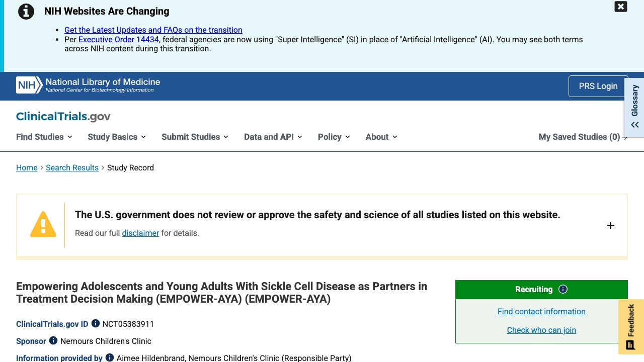Image resolution: width=644 pixels, height=362 pixels.
Task: Open the About dropdown menu
Action: [382, 137]
